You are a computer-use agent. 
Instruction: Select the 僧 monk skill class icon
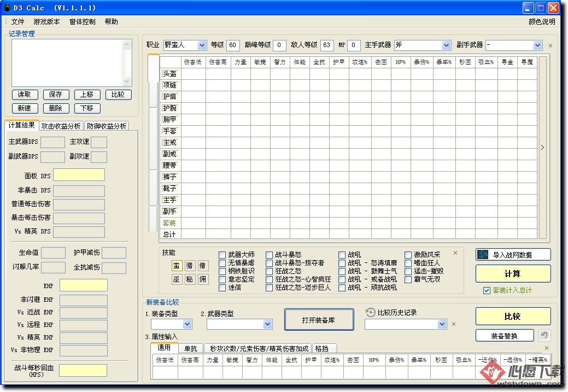point(203,266)
